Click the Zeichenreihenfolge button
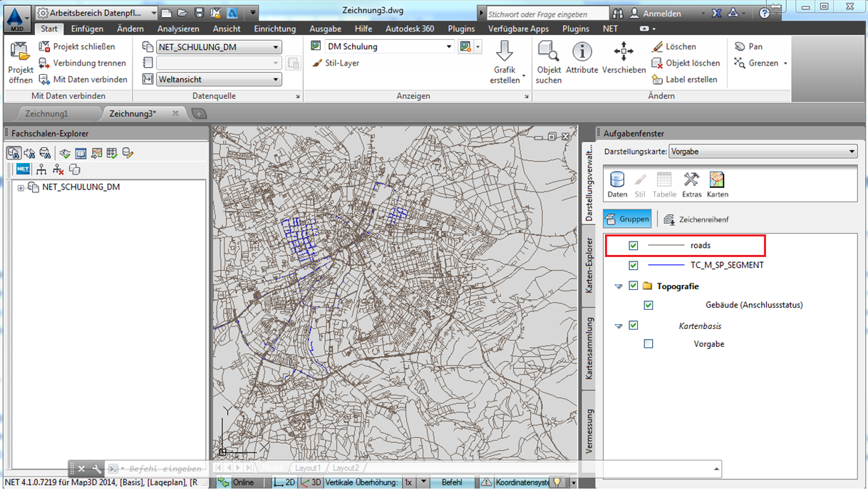The height and width of the screenshot is (490, 868). [x=695, y=219]
